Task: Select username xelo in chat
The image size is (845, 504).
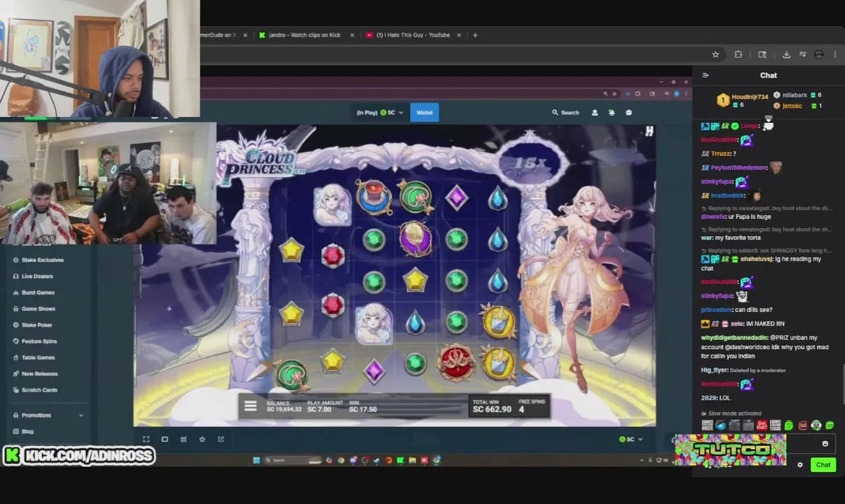Action: (x=736, y=323)
